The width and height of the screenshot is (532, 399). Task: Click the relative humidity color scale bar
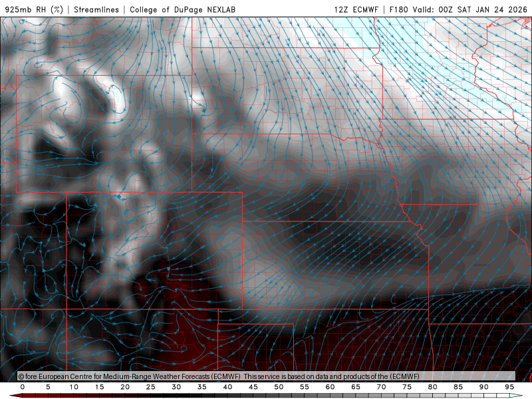(x=266, y=396)
